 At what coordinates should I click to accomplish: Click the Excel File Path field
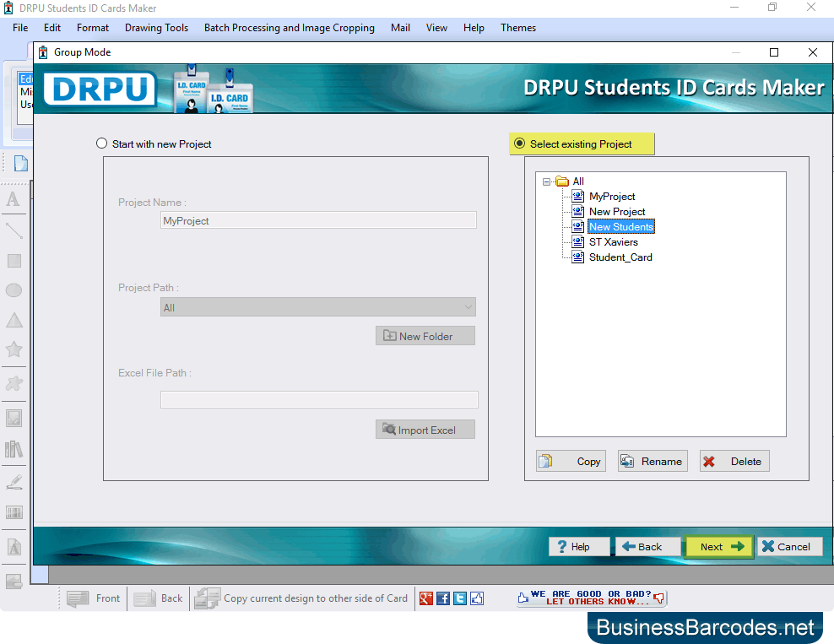[x=319, y=399]
